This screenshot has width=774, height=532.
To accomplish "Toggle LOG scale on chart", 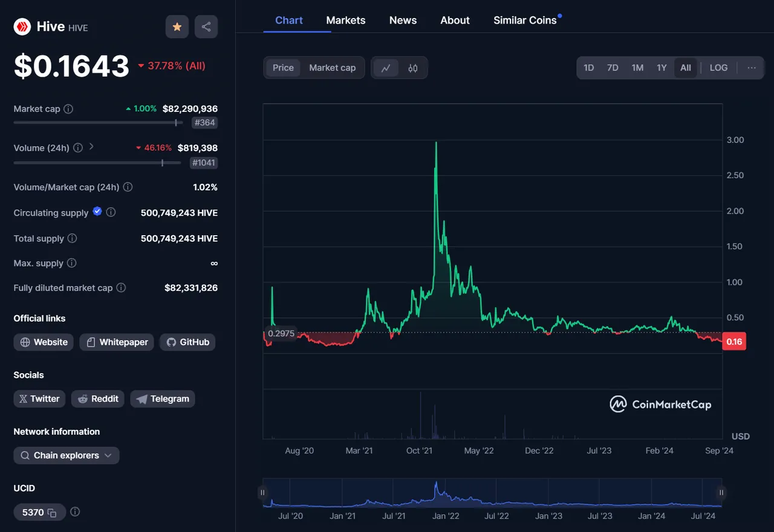I will [718, 68].
